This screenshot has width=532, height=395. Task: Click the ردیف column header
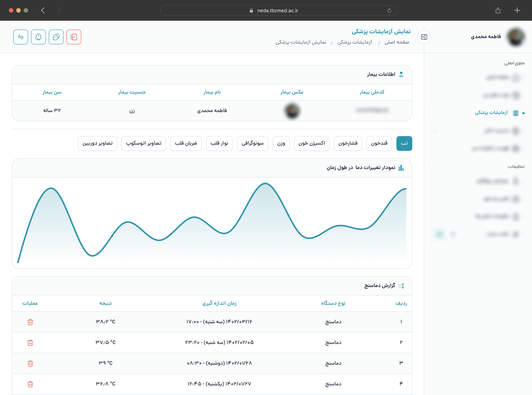[401, 303]
